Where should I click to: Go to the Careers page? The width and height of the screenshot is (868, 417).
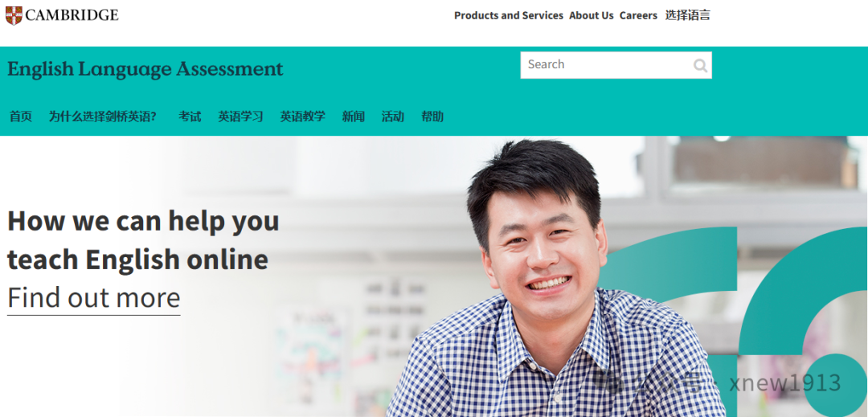pos(638,15)
